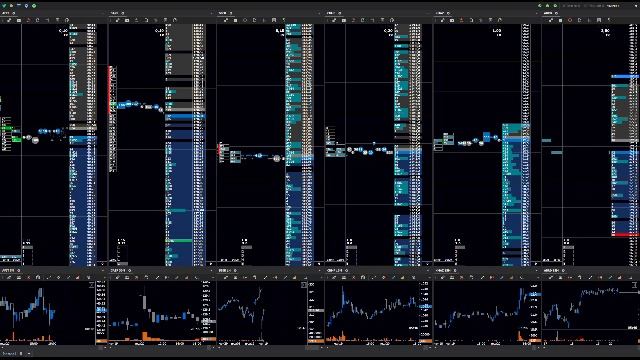This screenshot has height=360, width=640.
Task: Click bookmark-style icon in sixth order book toolbar
Action: point(599,20)
